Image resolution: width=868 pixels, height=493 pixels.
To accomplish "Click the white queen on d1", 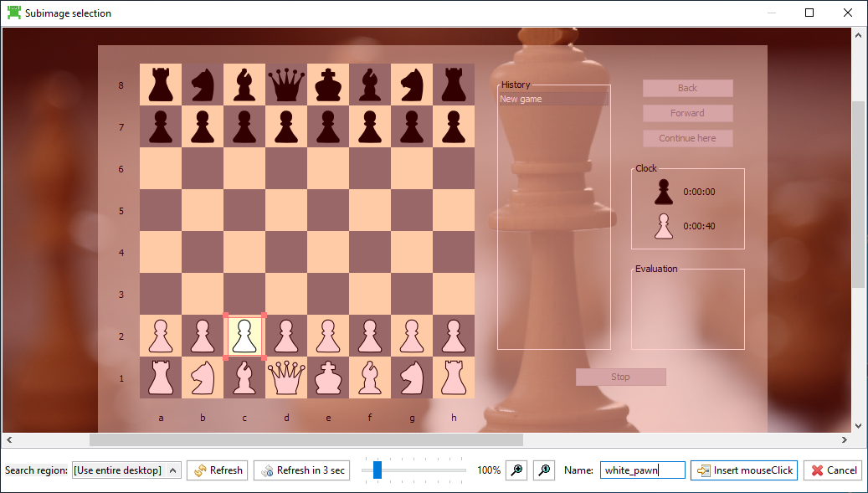I will click(x=286, y=377).
